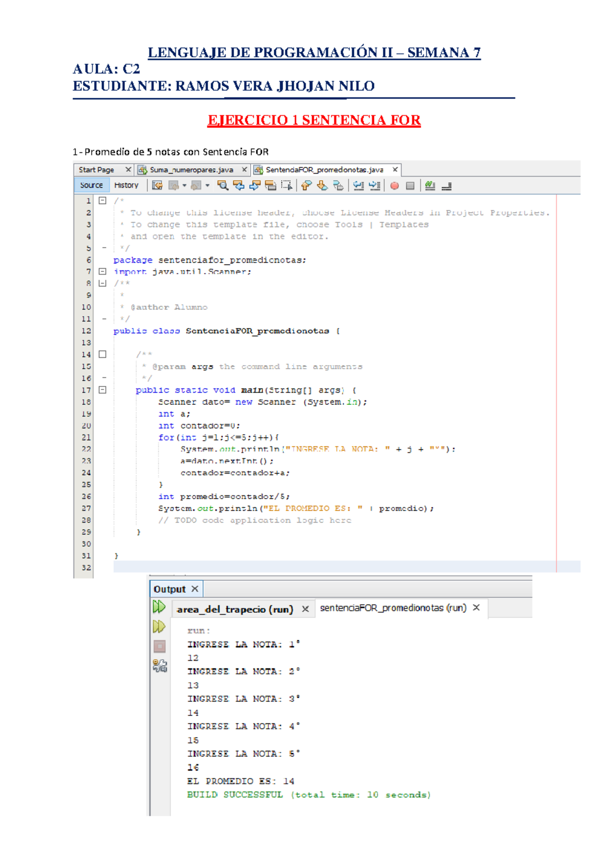
Task: Collapse the import fold at line 7
Action: tap(102, 272)
